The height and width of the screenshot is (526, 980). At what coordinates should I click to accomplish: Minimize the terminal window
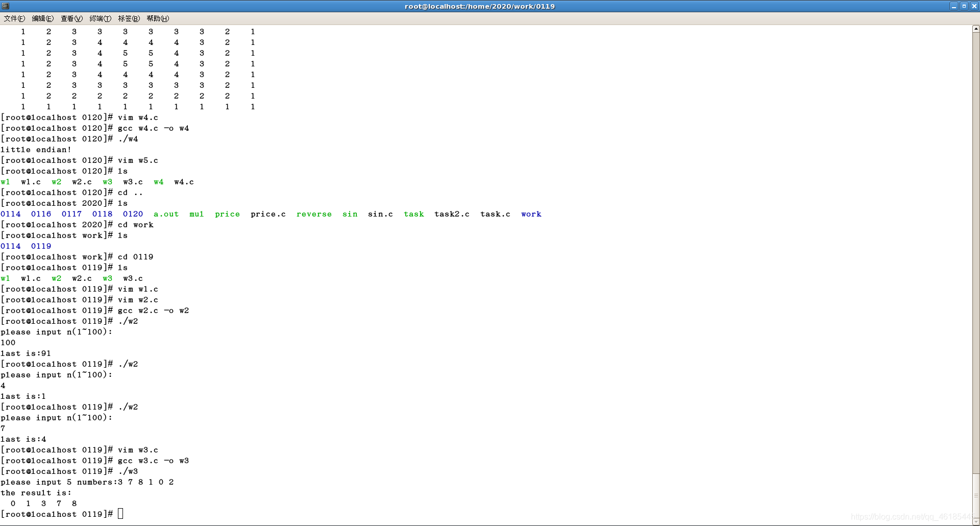[954, 6]
